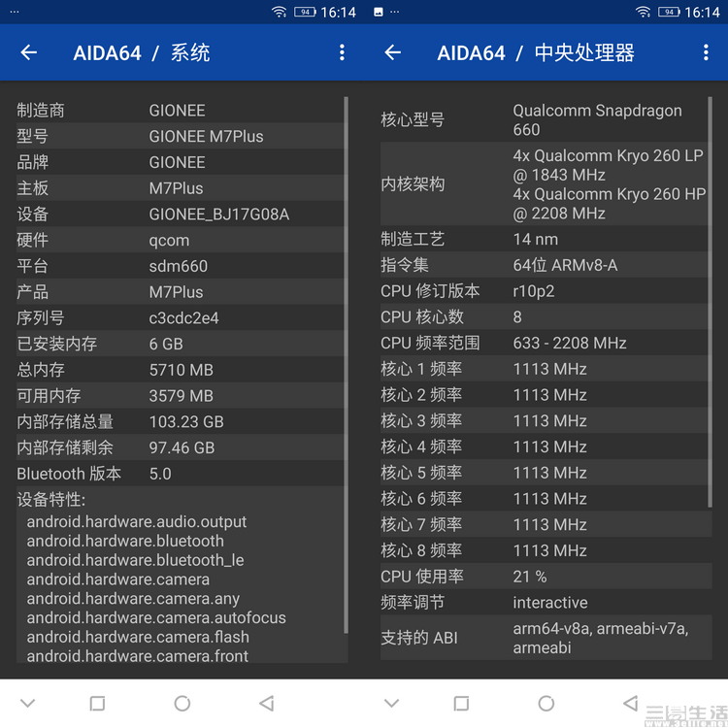
Task: Go back from the AIDA64 系统 screen
Action: [x=29, y=52]
